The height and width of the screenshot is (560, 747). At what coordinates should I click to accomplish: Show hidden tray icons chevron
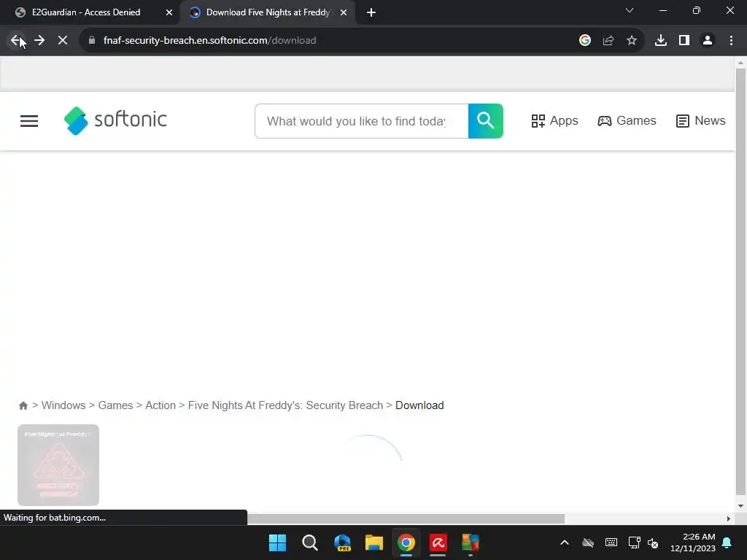click(x=565, y=542)
